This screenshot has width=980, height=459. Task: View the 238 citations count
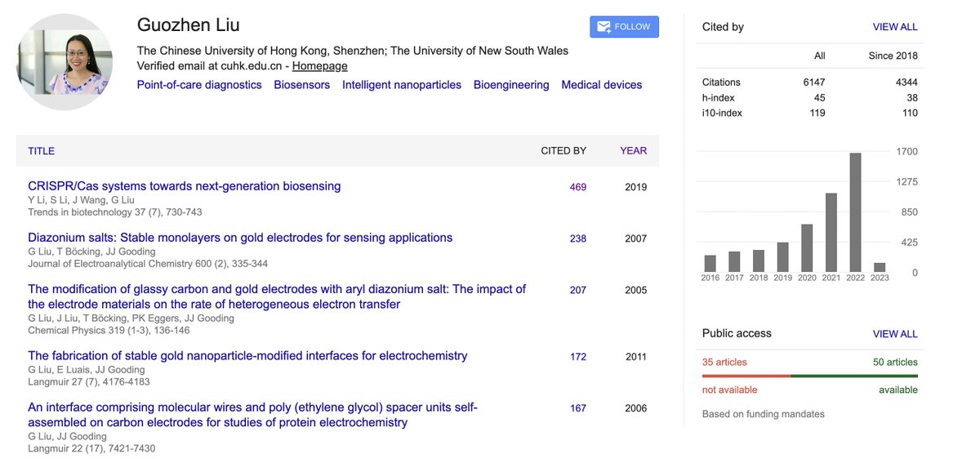578,238
